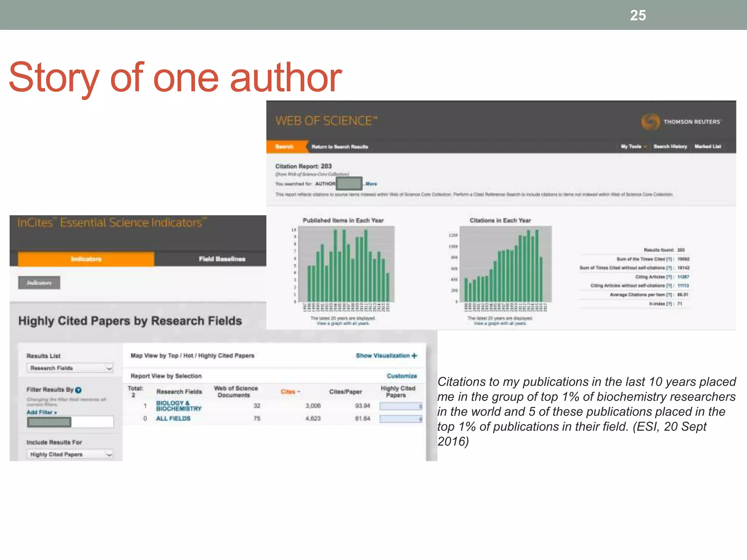Screen dimensions: 747x560
Task: Expand the My Tools menu
Action: pos(634,147)
